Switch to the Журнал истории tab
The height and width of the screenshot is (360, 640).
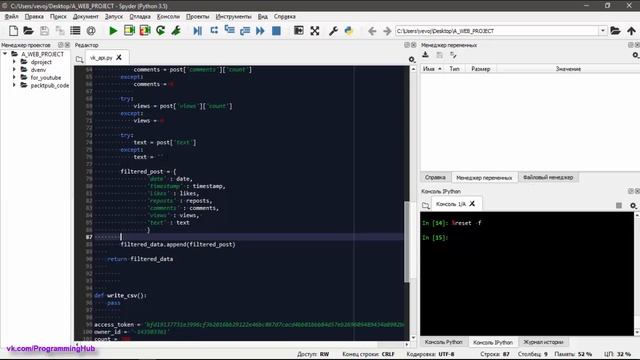[543, 342]
